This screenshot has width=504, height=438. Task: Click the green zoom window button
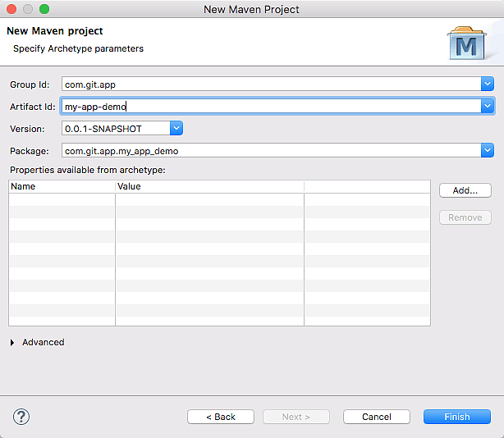(x=44, y=9)
